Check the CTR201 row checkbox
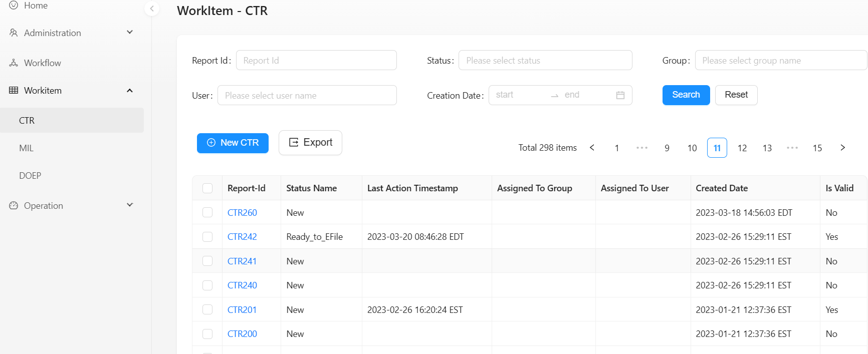The width and height of the screenshot is (868, 354). (207, 309)
